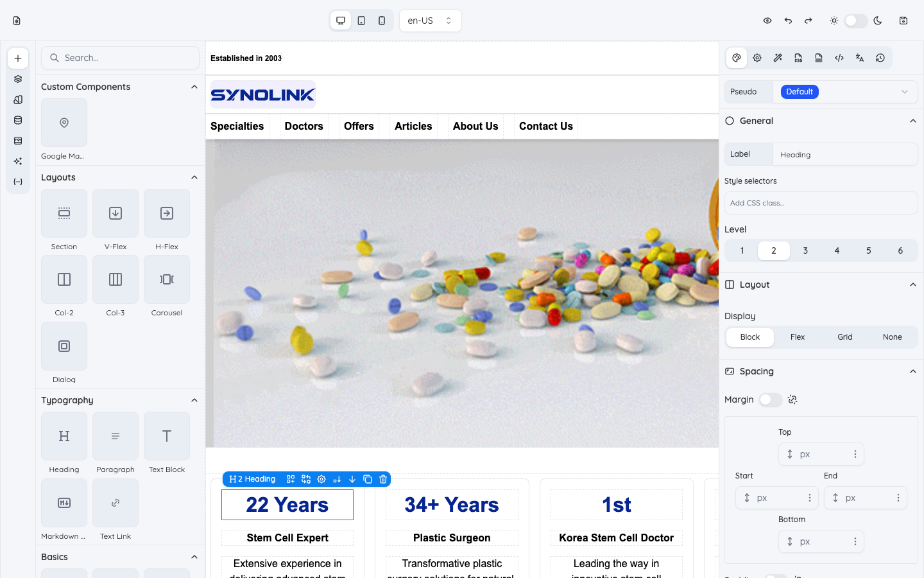The width and height of the screenshot is (924, 578).
Task: Move the selected heading down
Action: [352, 479]
